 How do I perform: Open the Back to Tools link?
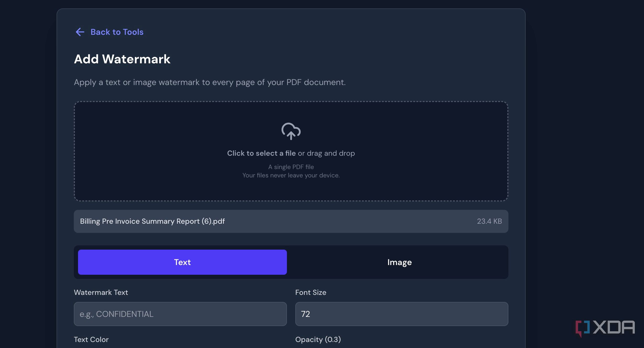(x=117, y=32)
